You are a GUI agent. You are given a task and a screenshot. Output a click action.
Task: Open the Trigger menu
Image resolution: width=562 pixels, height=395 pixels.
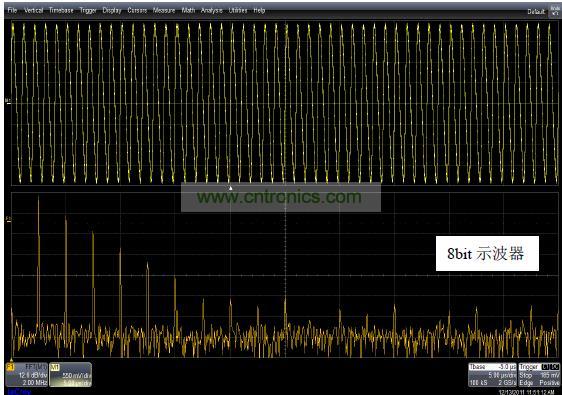click(88, 10)
